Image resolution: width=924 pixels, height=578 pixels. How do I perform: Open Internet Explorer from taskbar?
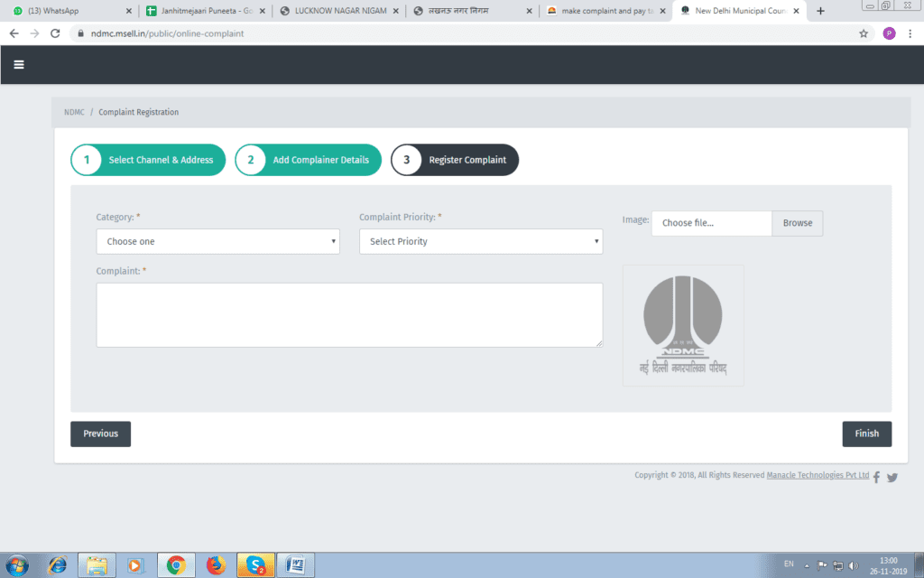tap(57, 565)
